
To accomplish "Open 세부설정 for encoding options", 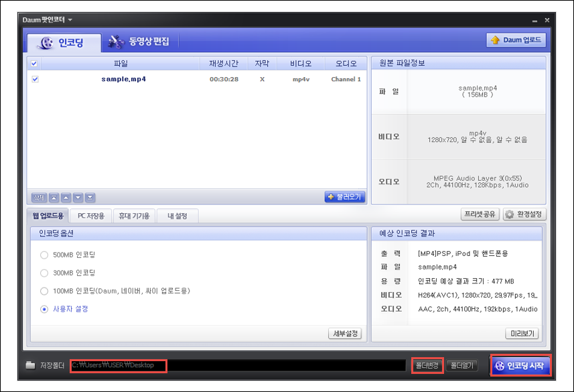I will [345, 334].
